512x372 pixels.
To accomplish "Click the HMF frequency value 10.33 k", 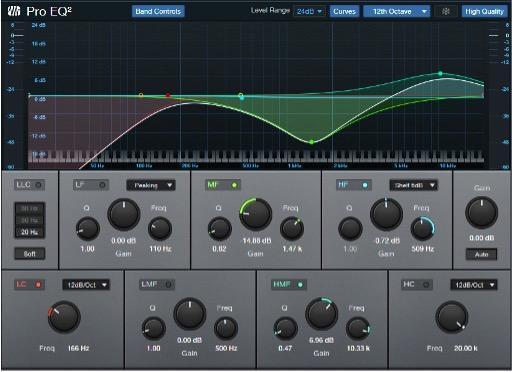I will (x=358, y=348).
